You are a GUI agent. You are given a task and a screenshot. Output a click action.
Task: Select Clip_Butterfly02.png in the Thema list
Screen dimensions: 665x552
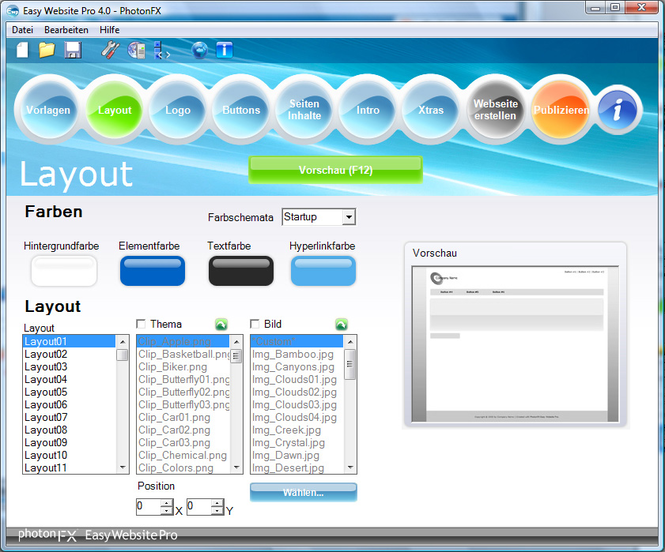pyautogui.click(x=183, y=392)
